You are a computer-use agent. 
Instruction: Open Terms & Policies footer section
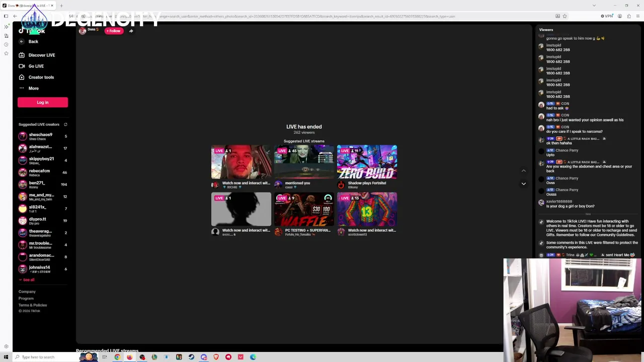33,305
